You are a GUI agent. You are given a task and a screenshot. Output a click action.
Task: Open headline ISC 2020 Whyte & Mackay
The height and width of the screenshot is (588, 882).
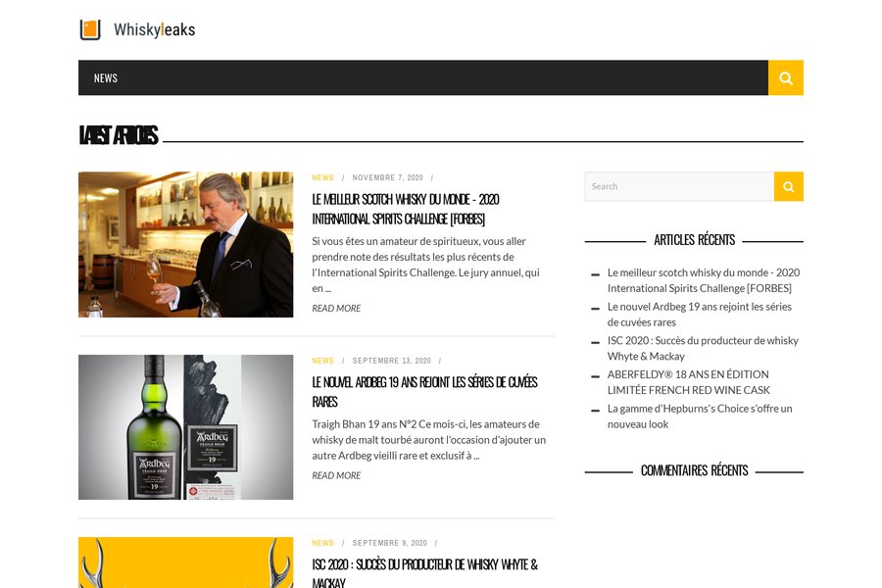pos(424,572)
